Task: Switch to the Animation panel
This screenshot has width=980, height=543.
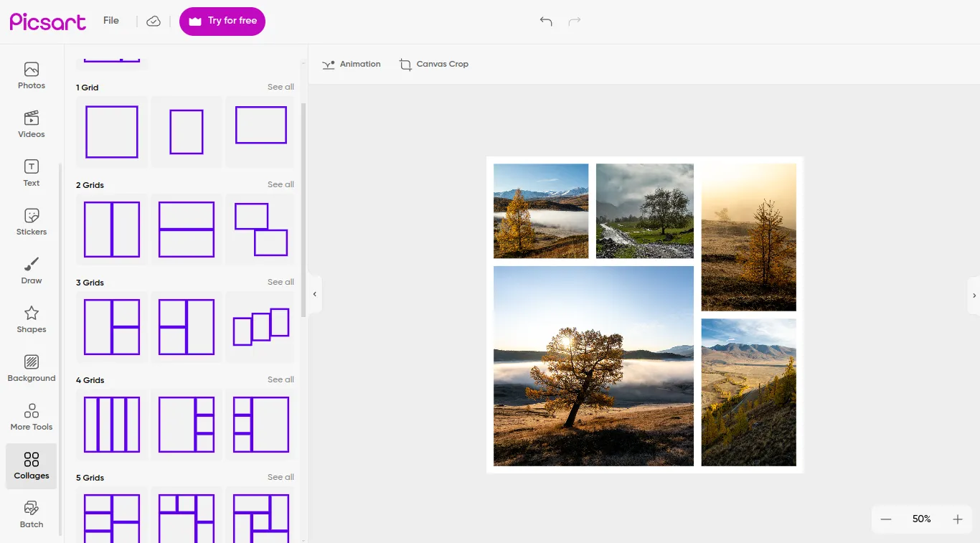Action: (x=352, y=64)
